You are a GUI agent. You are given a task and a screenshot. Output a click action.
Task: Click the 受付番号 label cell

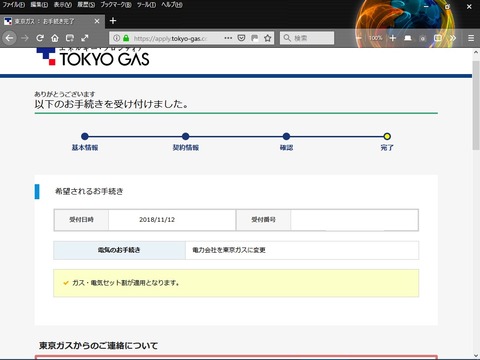point(263,220)
